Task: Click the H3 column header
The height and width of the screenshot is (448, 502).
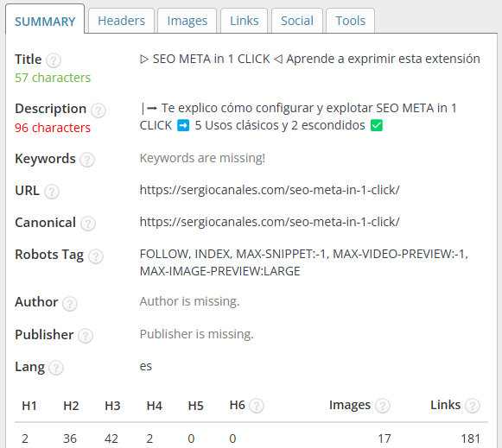Action: click(112, 406)
